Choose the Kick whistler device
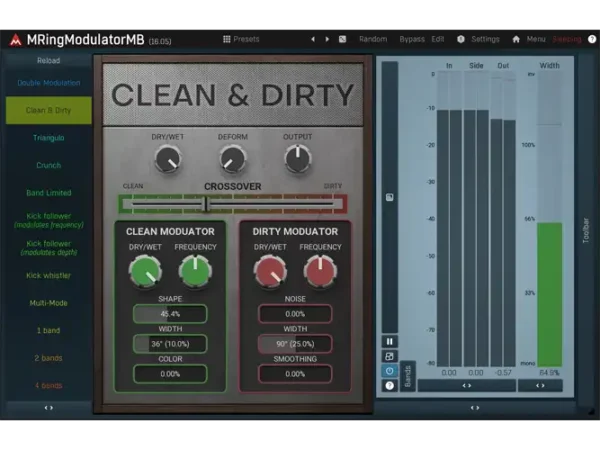This screenshot has width=600, height=450. pyautogui.click(x=49, y=276)
